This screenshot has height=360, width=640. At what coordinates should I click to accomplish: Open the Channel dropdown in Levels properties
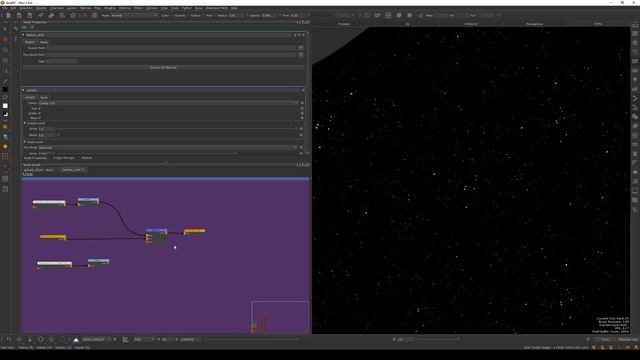[x=168, y=103]
